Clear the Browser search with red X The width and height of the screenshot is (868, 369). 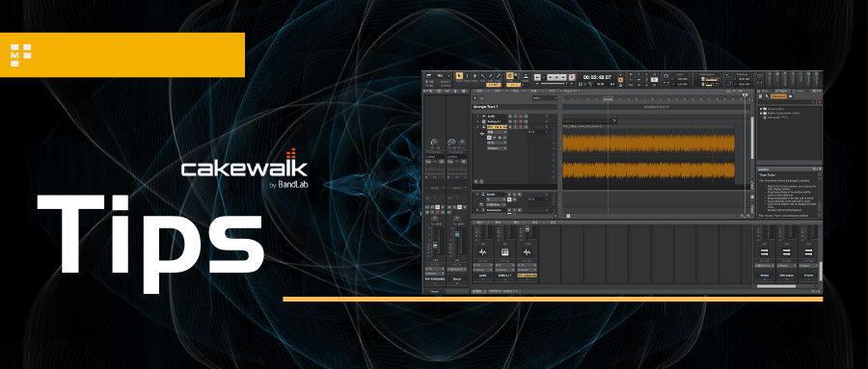pyautogui.click(x=820, y=102)
